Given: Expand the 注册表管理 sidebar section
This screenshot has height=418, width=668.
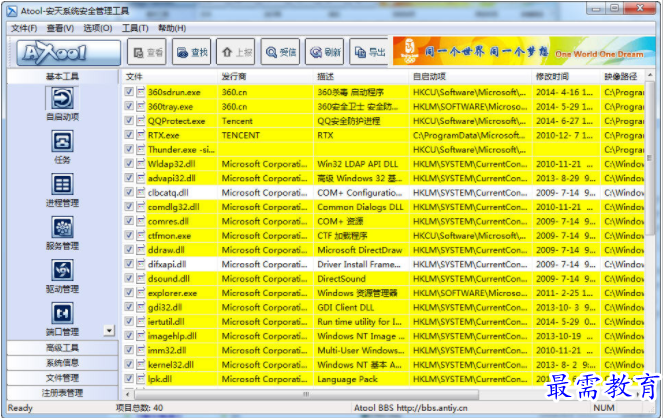Looking at the screenshot, I should tap(62, 392).
